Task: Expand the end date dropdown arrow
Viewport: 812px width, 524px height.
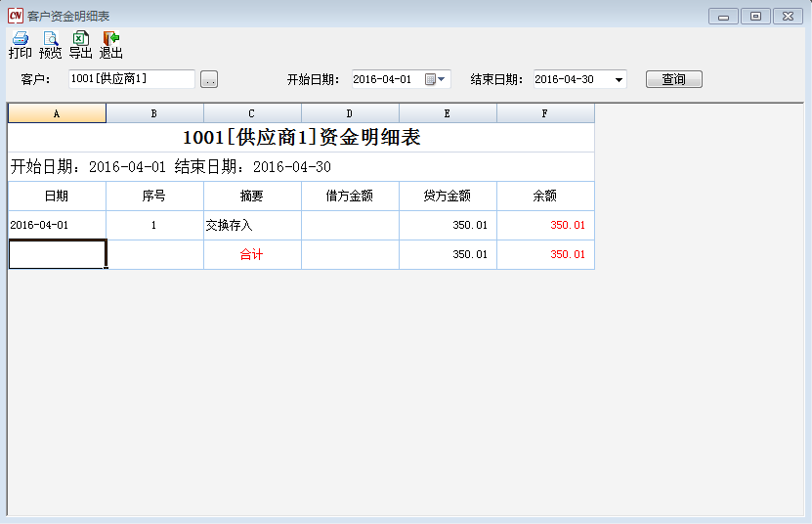Action: [x=619, y=80]
